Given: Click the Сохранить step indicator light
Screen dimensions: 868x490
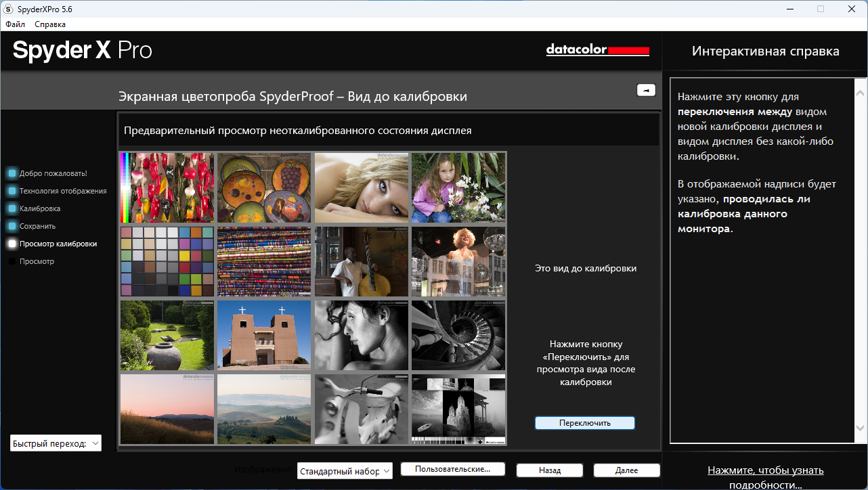Looking at the screenshot, I should click(x=12, y=226).
